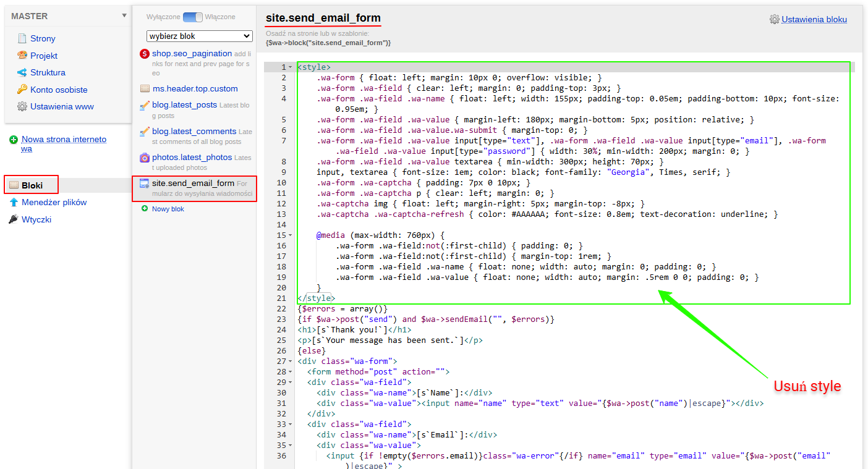Viewport: 868px width, 469px height.
Task: Open the blog.latest_posts block
Action: (x=184, y=105)
